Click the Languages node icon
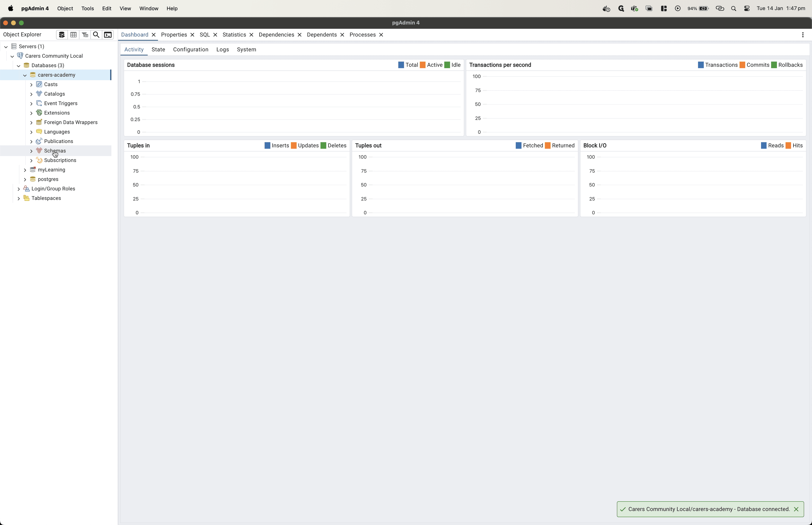The height and width of the screenshot is (525, 812). click(x=39, y=132)
